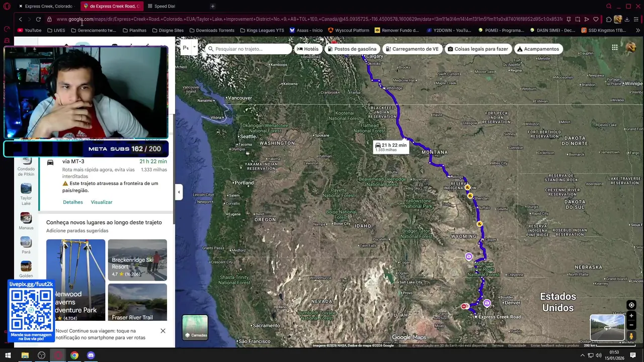
Task: Open the Kings Leagues YTS bookmark folder
Action: 262,30
